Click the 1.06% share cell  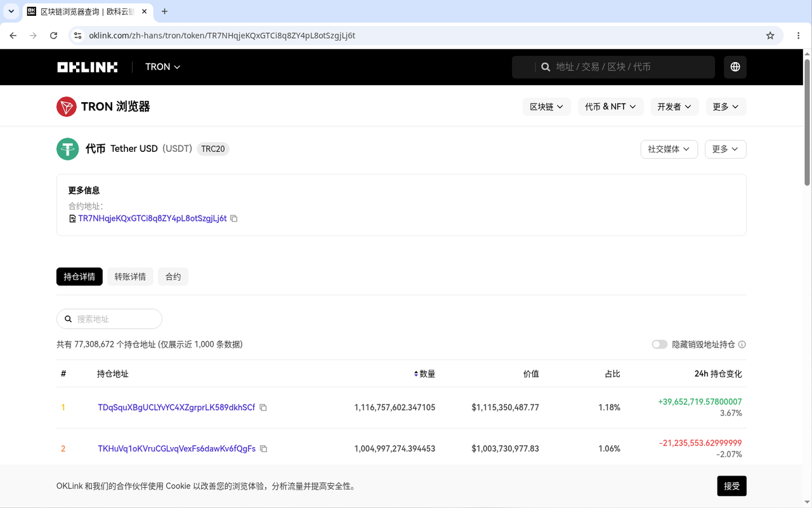(x=609, y=449)
